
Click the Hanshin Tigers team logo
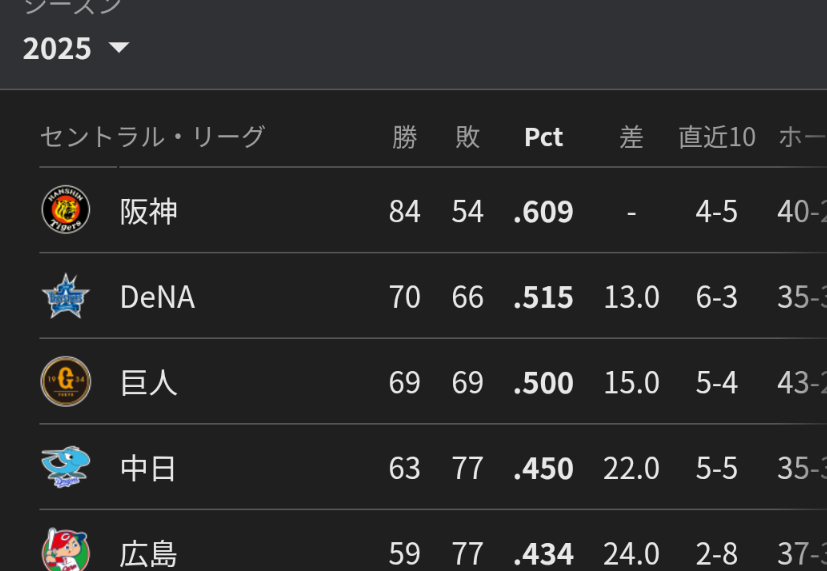[x=66, y=211]
